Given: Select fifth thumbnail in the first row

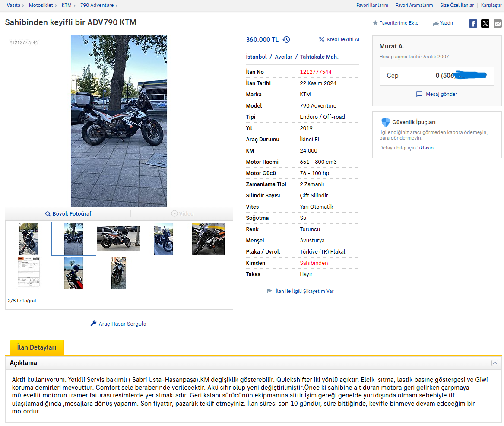Looking at the screenshot, I should point(208,238).
